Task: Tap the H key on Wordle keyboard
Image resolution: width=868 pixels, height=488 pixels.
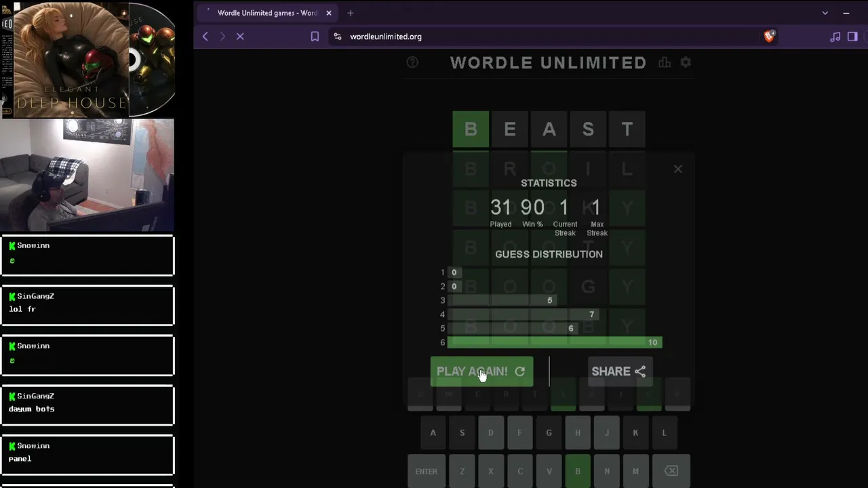Action: [x=578, y=432]
